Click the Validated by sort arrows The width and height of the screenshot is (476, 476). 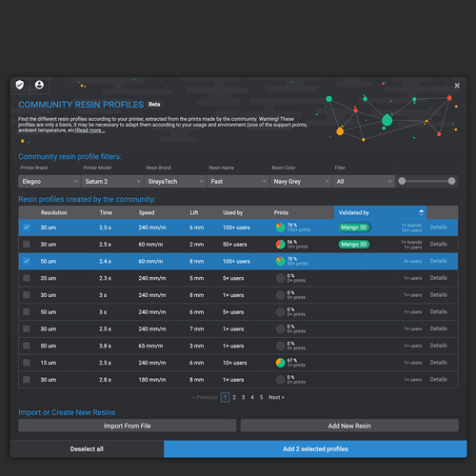[421, 212]
